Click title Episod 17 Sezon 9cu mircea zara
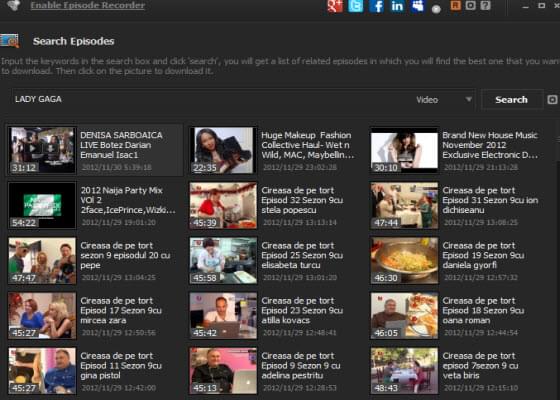The image size is (560, 400). point(121,310)
